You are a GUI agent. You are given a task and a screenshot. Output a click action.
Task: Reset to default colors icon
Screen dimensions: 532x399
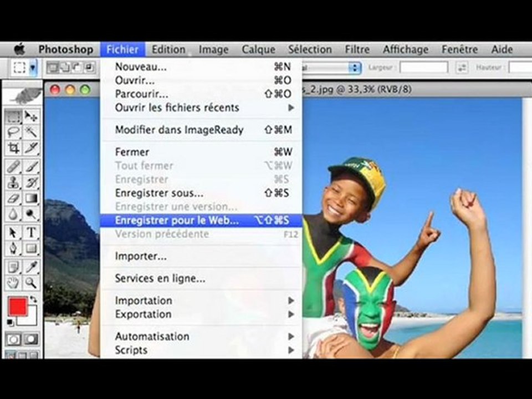click(x=11, y=323)
